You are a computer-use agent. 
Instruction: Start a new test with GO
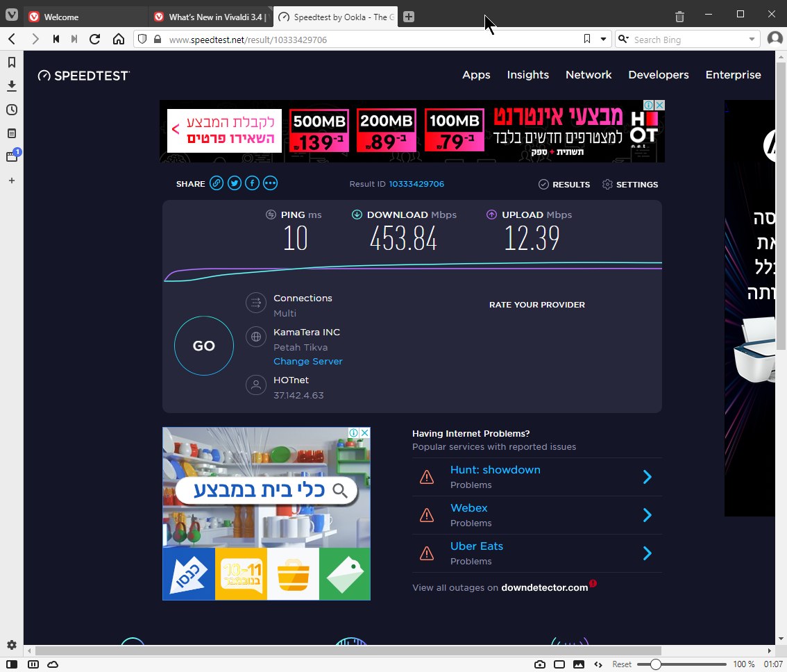[x=204, y=346]
